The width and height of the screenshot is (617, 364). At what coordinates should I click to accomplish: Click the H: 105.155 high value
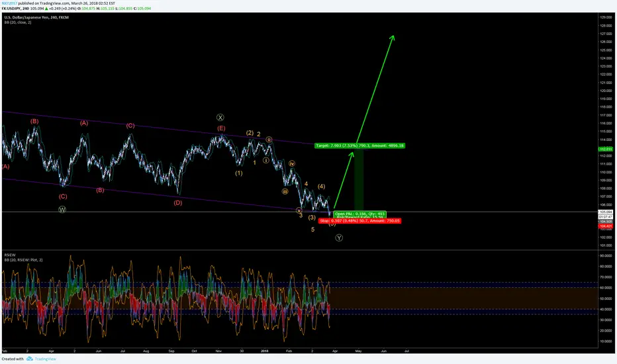coord(105,8)
